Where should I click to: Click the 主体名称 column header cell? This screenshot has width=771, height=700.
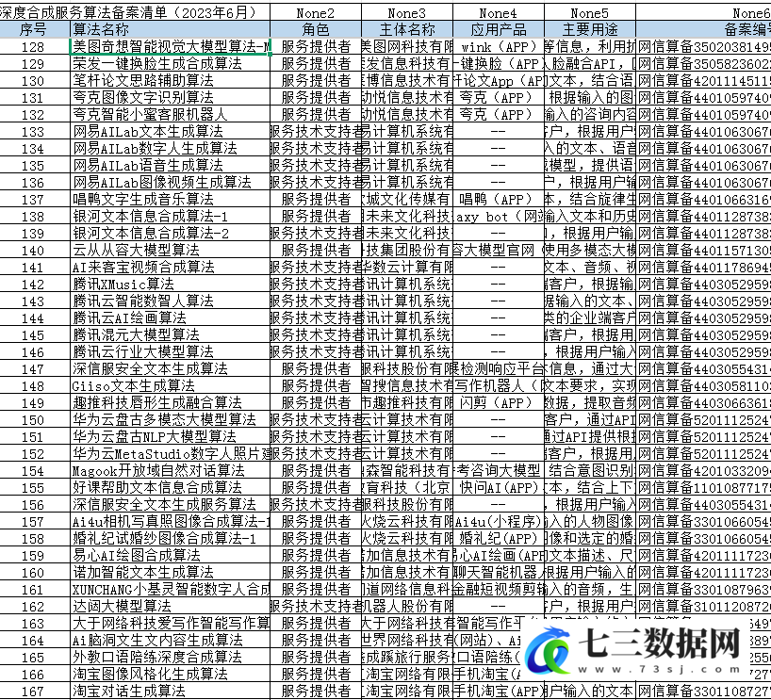pyautogui.click(x=407, y=29)
